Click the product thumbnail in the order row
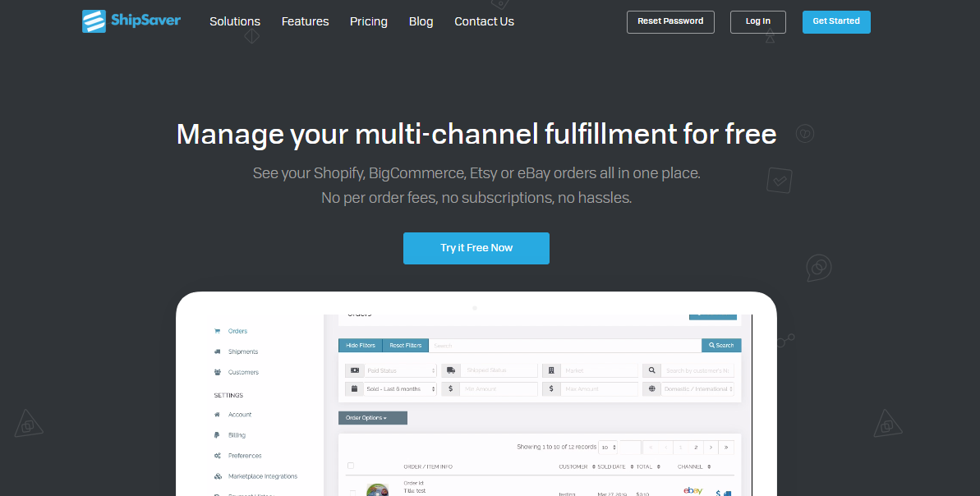This screenshot has width=980, height=496. click(378, 490)
